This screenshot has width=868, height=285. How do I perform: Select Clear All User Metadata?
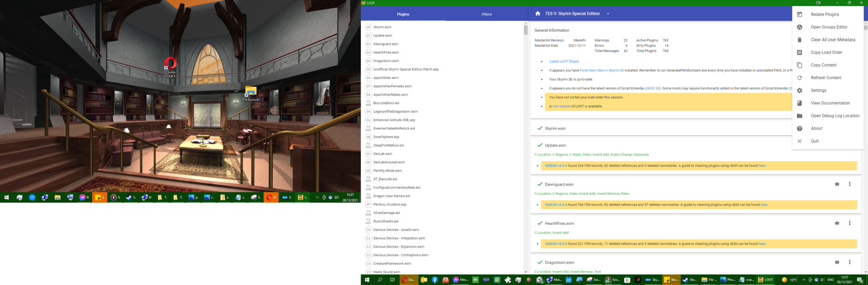coord(828,40)
